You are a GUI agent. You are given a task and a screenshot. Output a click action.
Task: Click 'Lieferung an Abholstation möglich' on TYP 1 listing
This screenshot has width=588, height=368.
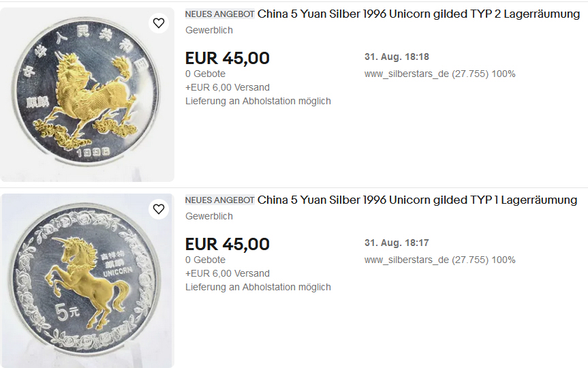258,287
